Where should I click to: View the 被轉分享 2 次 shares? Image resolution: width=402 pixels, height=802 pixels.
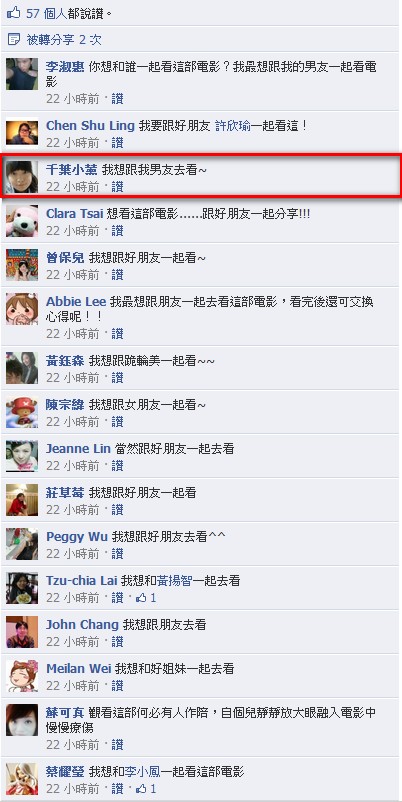[x=64, y=40]
